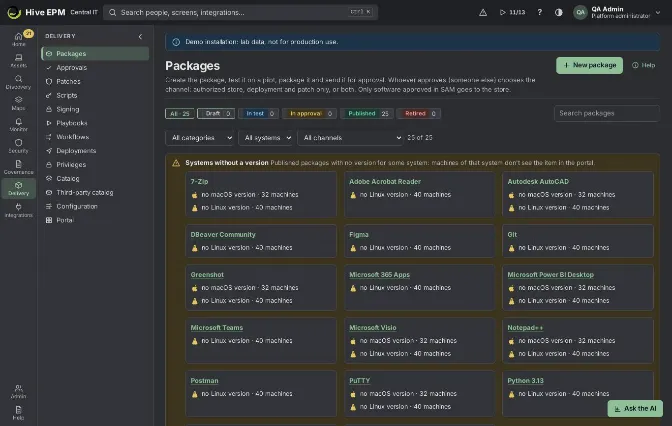The height and width of the screenshot is (426, 672).
Task: Open the Monitor bell icon
Action: pos(18,125)
